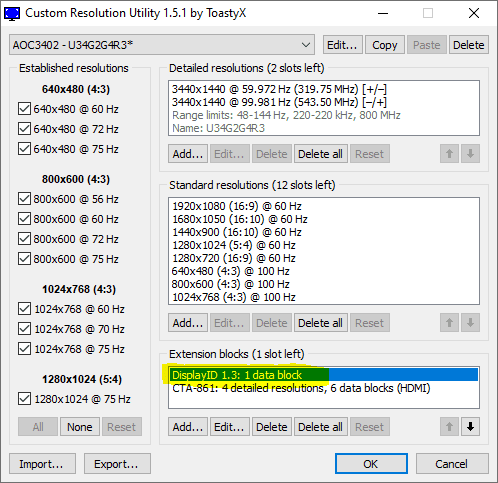
Task: Select 1920x1080 (16:9) @ 60 Hz
Action: coord(323,206)
